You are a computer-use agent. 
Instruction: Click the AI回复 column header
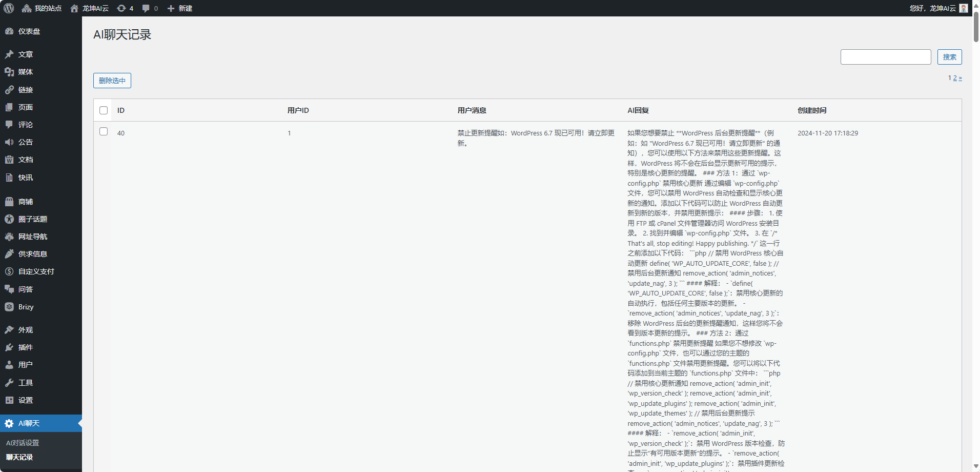638,110
